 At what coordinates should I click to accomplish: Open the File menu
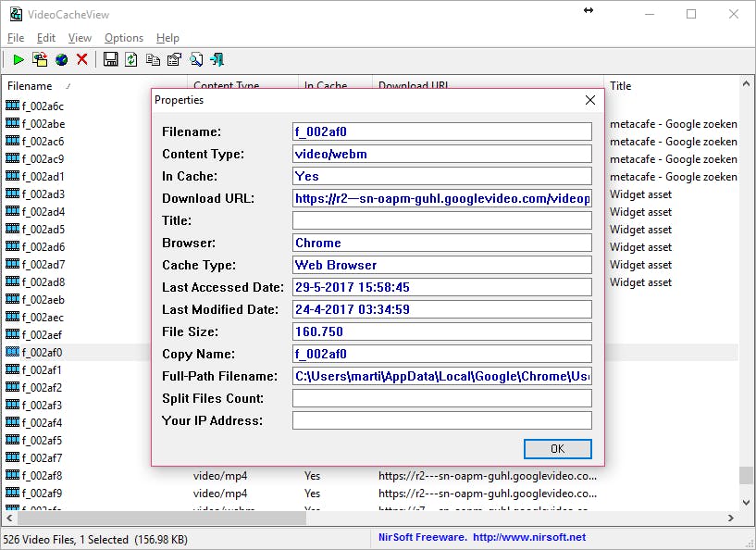point(16,38)
